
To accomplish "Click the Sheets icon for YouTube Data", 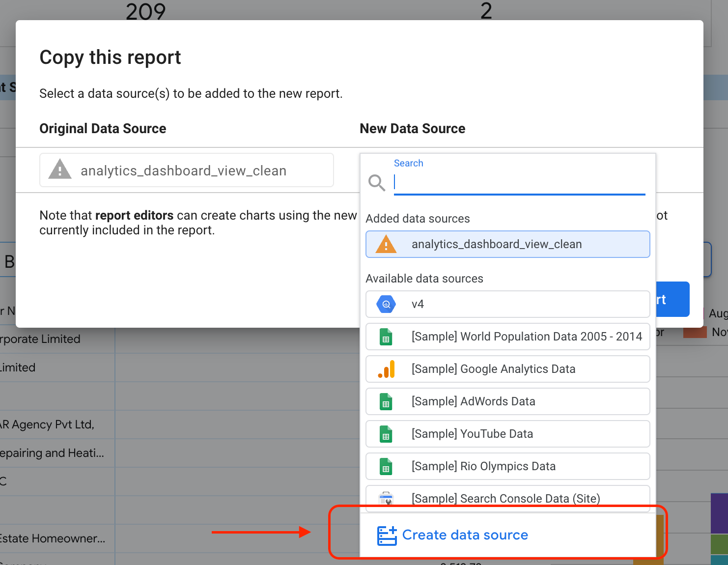I will coord(386,434).
